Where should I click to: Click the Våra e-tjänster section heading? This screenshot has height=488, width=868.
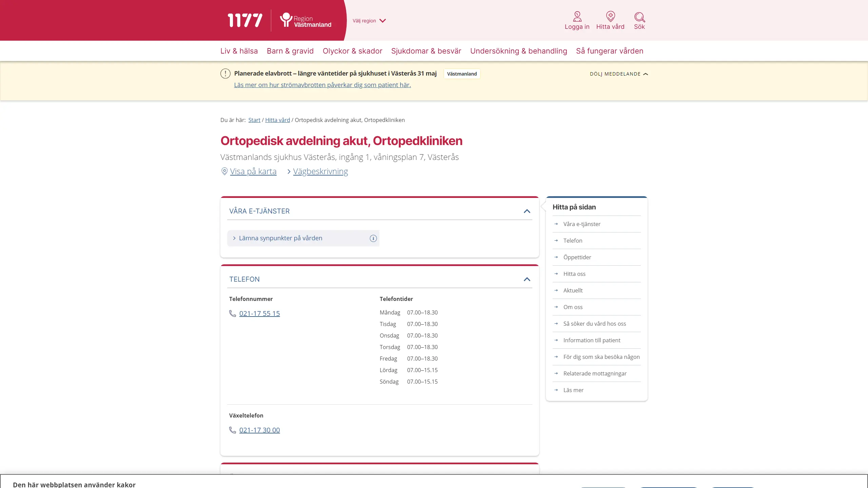click(259, 211)
